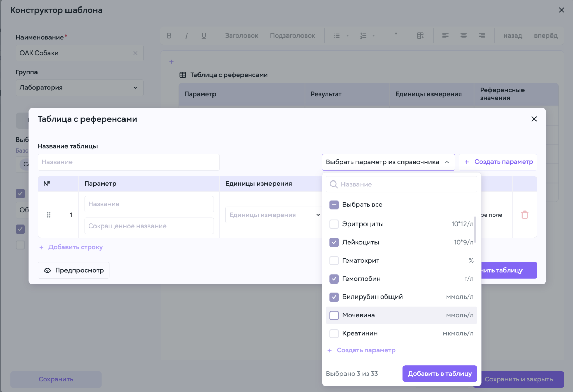This screenshot has height=392, width=573.
Task: Align text left in toolbar
Action: [x=445, y=35]
